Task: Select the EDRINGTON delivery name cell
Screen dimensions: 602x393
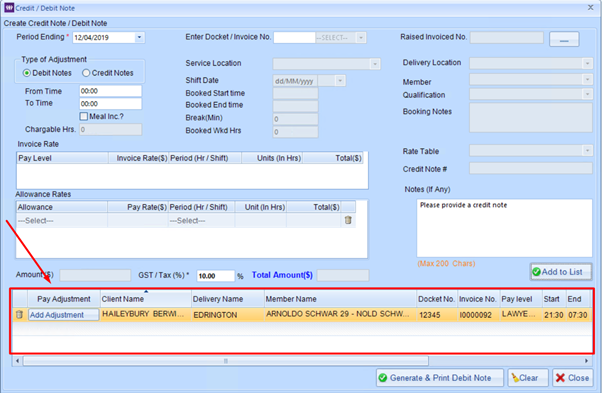Action: [228, 315]
